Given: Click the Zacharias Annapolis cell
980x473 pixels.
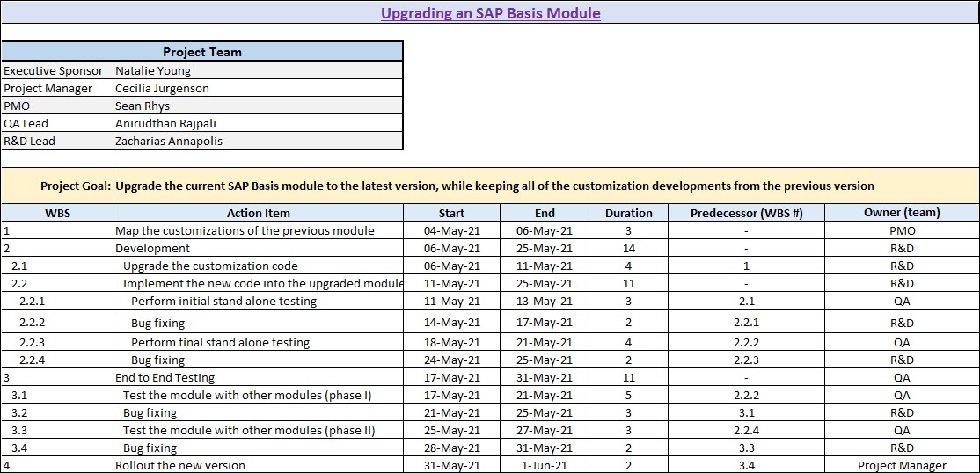Looking at the screenshot, I should 258,141.
